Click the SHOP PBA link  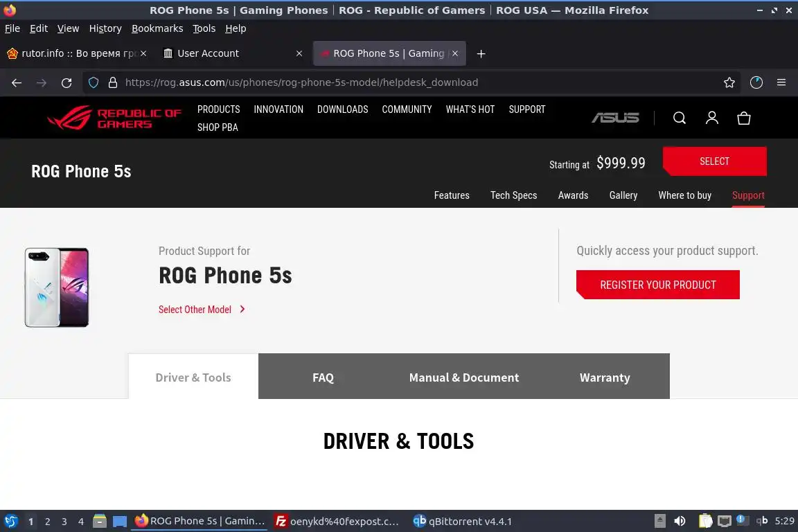tap(218, 127)
